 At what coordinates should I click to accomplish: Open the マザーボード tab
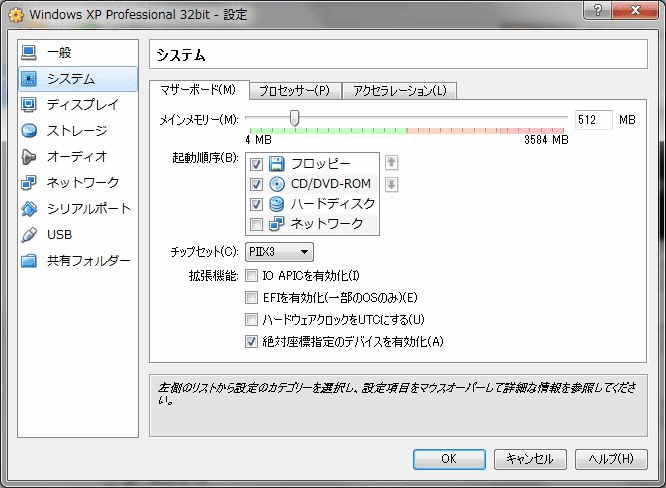tap(198, 90)
